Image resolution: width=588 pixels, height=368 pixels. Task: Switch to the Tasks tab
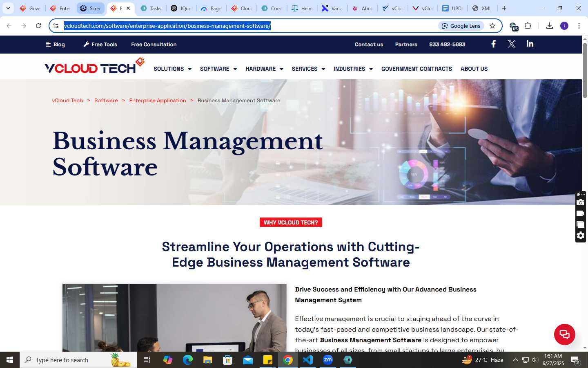click(151, 8)
